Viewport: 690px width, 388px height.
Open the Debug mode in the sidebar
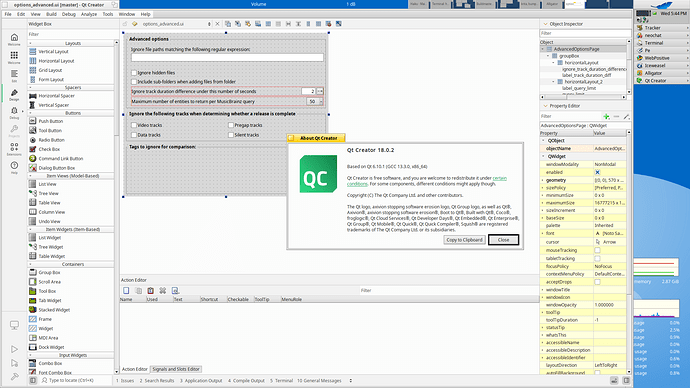pyautogui.click(x=14, y=113)
